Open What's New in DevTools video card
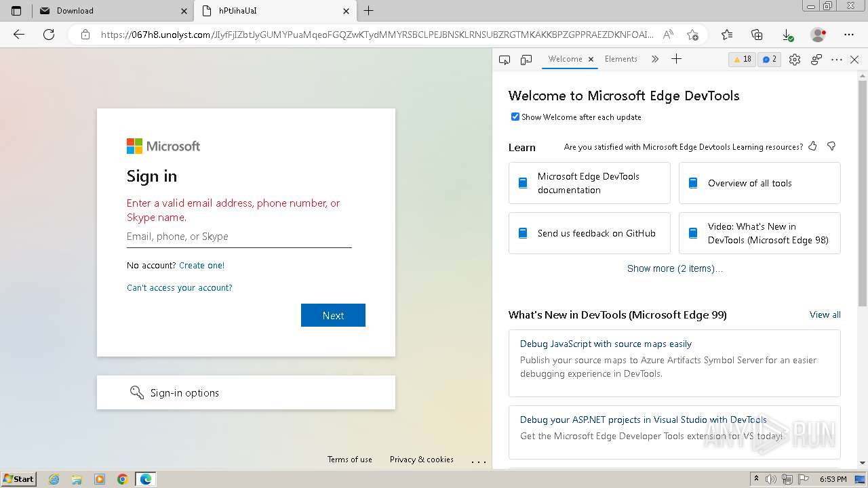 tap(759, 233)
